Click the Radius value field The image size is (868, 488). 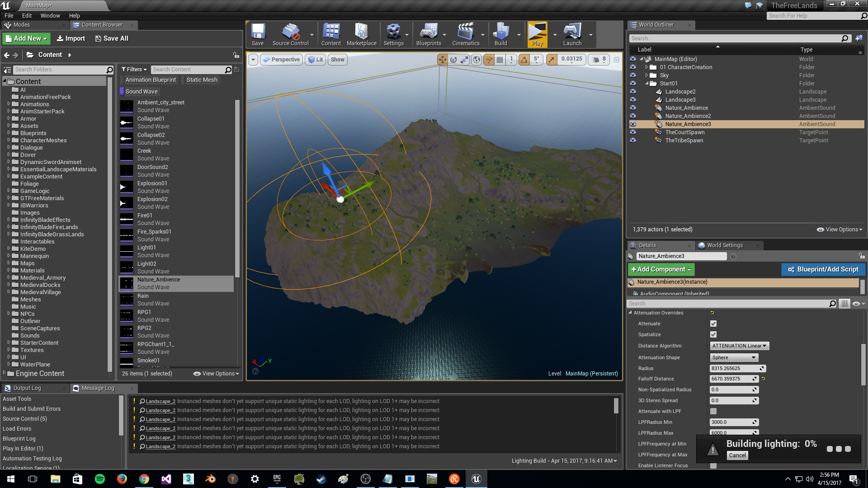[x=738, y=368]
